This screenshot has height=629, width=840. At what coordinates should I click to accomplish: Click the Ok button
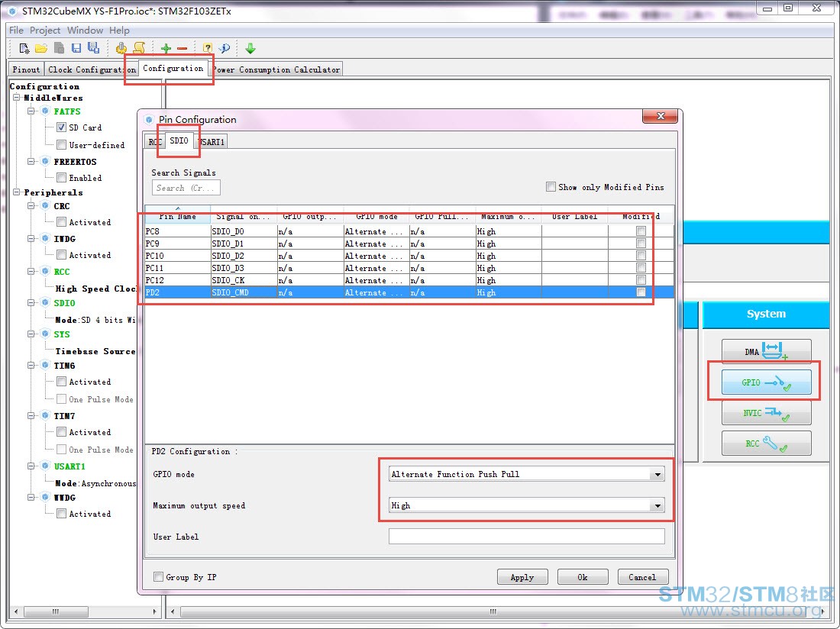click(x=583, y=577)
